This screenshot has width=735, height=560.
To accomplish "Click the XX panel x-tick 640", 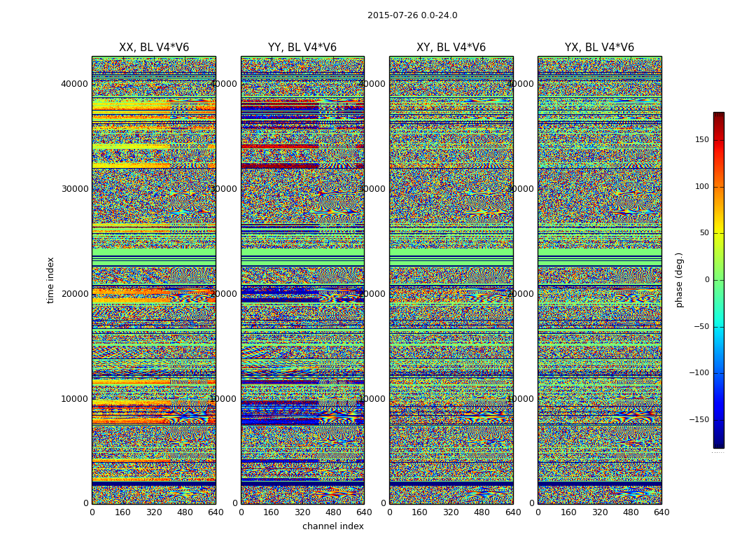I will 216,512.
